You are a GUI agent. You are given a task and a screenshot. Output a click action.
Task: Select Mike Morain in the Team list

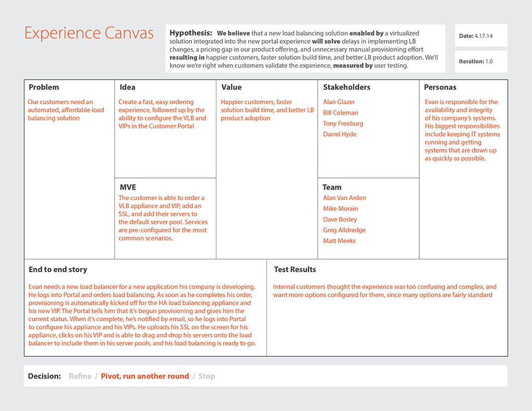coord(340,209)
